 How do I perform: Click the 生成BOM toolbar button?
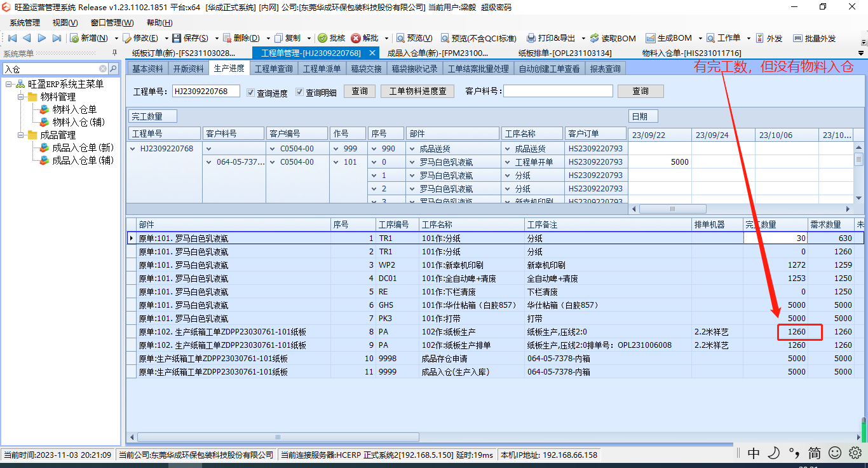click(669, 38)
